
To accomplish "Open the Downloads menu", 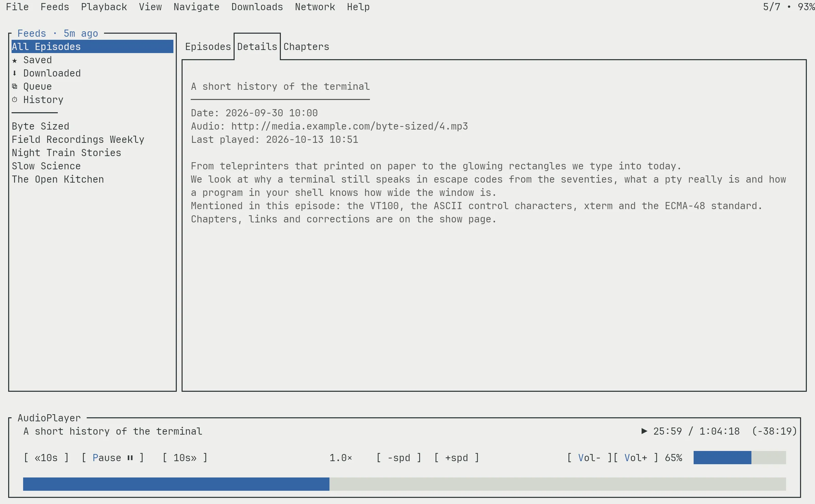I will point(257,7).
